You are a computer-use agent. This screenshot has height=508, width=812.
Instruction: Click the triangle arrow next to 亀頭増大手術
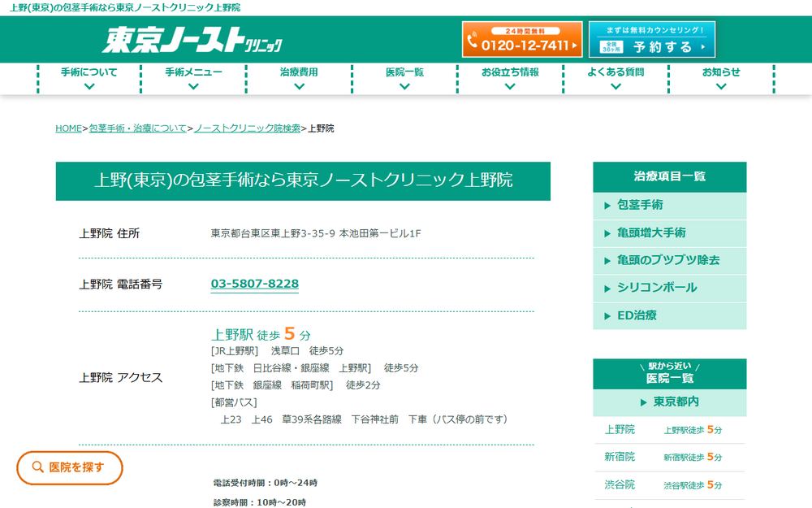pos(607,234)
